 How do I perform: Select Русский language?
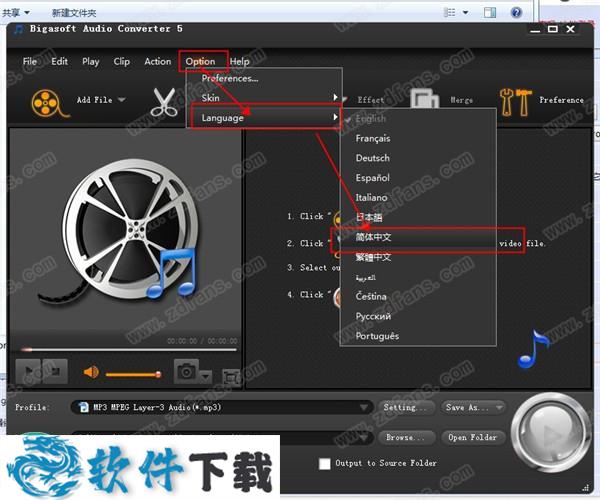click(418, 316)
